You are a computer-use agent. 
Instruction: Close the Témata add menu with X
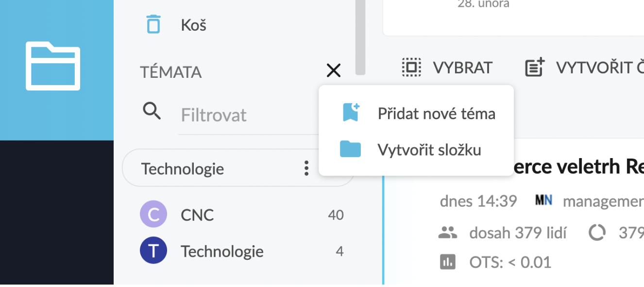point(334,71)
